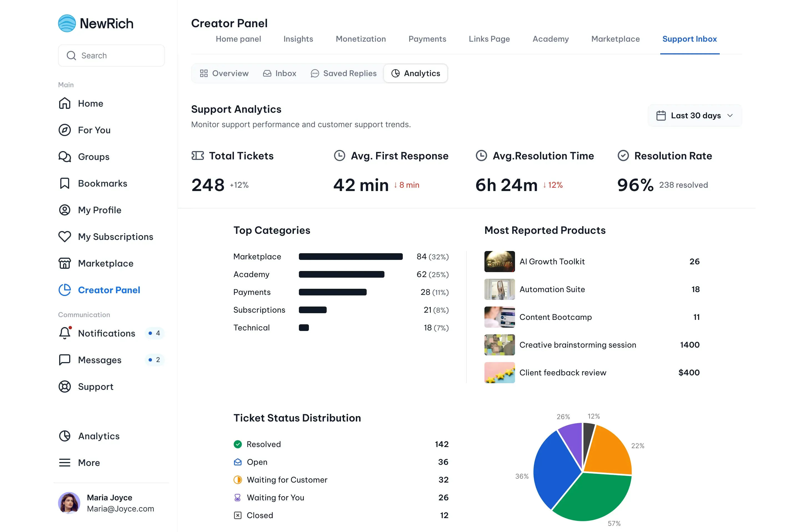The width and height of the screenshot is (800, 532).
Task: Click the Messages speech bubble icon
Action: coord(64,360)
